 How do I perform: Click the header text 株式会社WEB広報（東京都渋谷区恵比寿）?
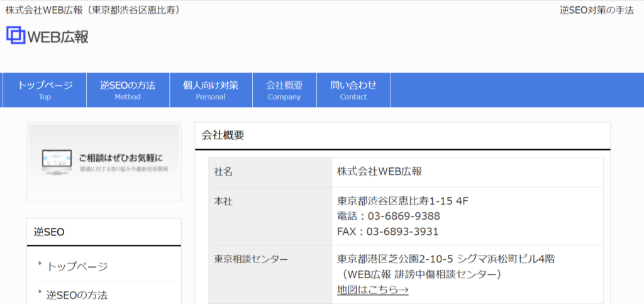(93, 10)
